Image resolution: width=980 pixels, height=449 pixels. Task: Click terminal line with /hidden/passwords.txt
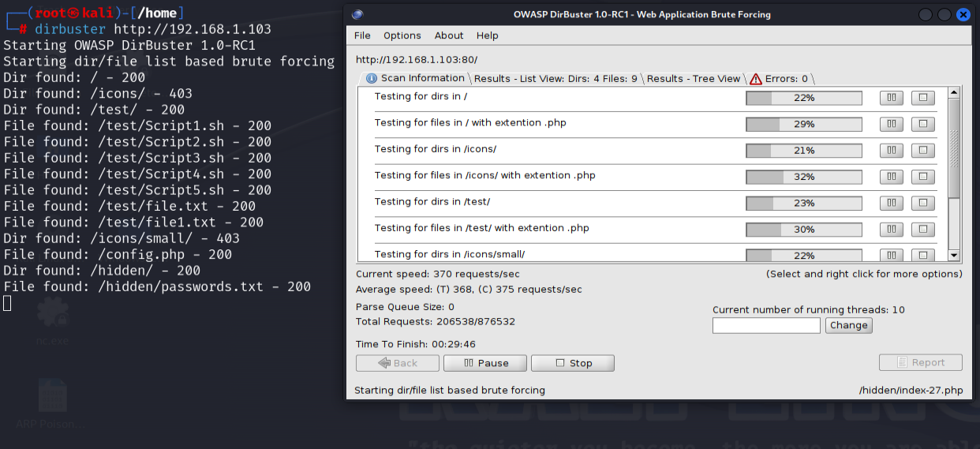(157, 286)
